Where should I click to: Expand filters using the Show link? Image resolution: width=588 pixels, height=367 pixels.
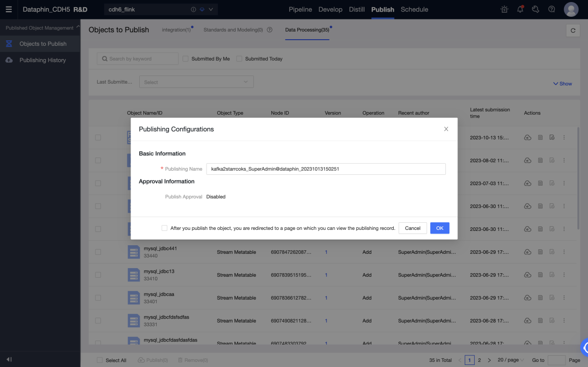point(562,83)
